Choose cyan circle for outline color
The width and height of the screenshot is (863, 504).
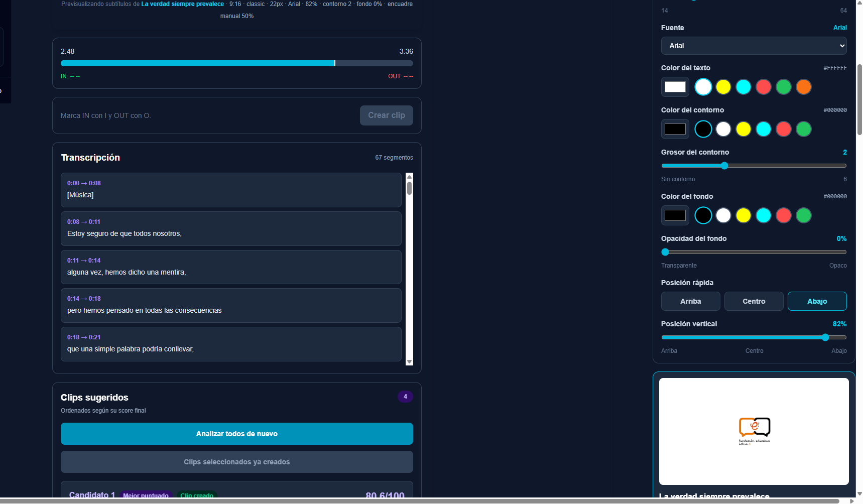pos(764,129)
